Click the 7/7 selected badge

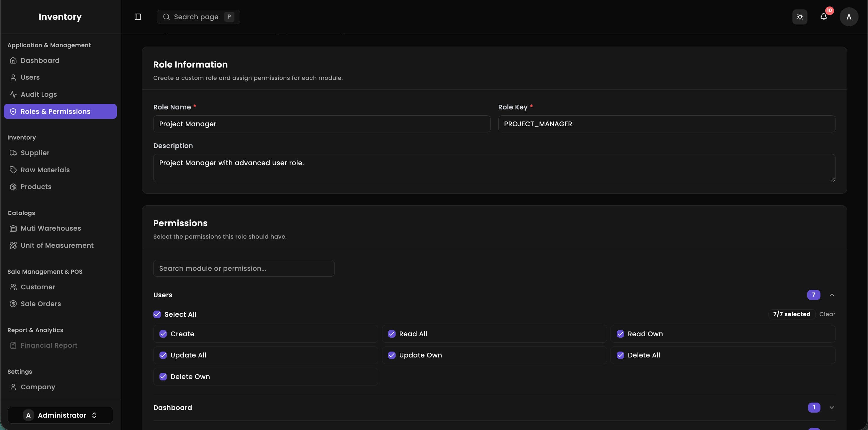tap(792, 314)
